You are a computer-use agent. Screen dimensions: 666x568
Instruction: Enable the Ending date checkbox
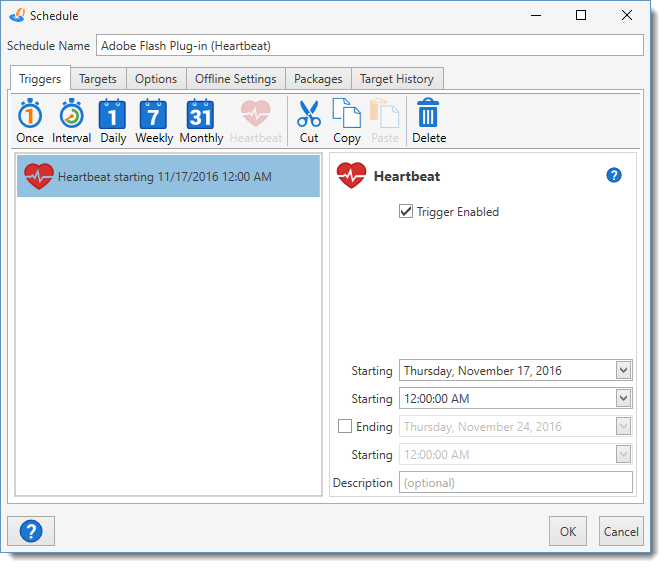coord(345,426)
